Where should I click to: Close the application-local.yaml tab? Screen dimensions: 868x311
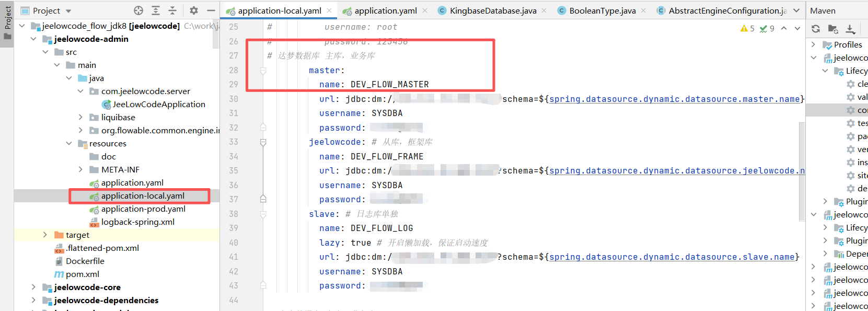point(329,10)
